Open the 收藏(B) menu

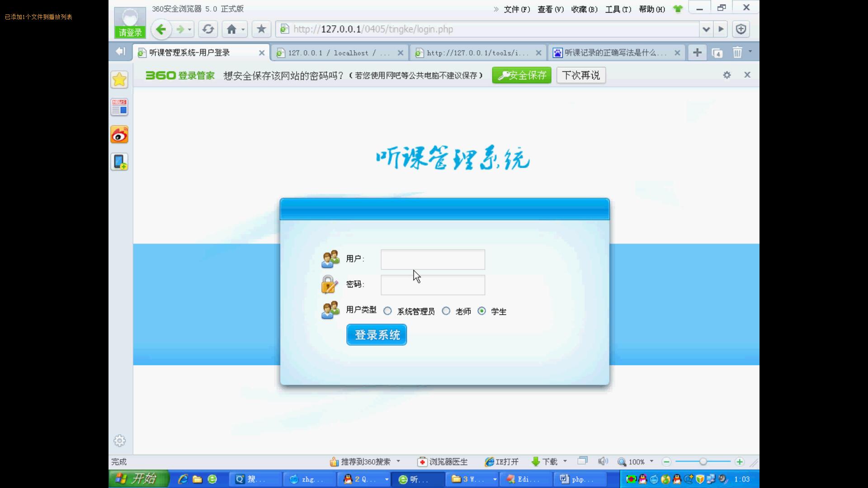[585, 9]
